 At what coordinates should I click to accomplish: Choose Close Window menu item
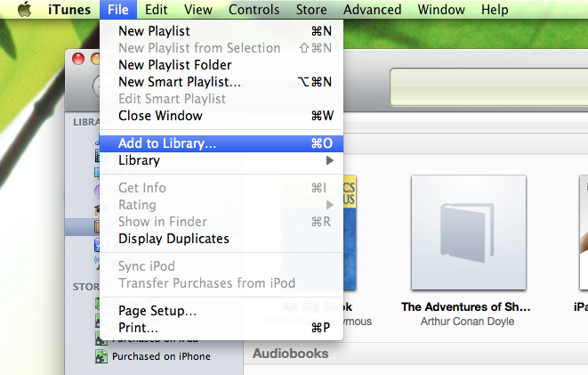222,116
